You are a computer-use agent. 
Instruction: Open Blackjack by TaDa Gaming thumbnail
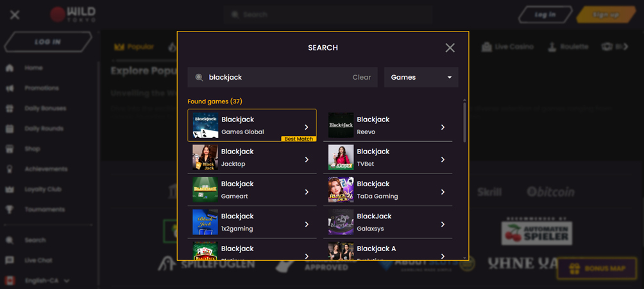click(x=341, y=190)
